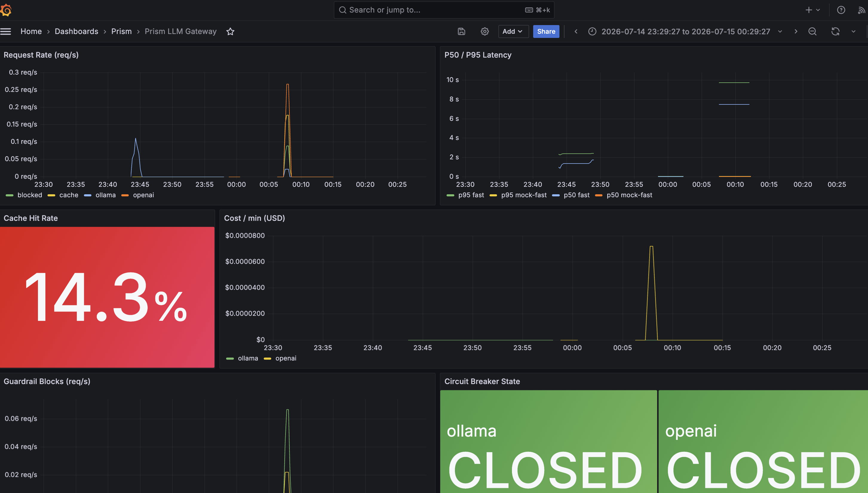
Task: Open the P50 / P95 Latency panel title
Action: point(478,55)
